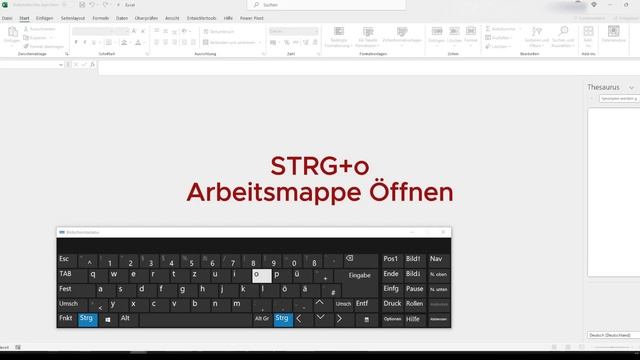Switch to the Seitenlayout tab
The width and height of the screenshot is (640, 360).
click(x=73, y=18)
